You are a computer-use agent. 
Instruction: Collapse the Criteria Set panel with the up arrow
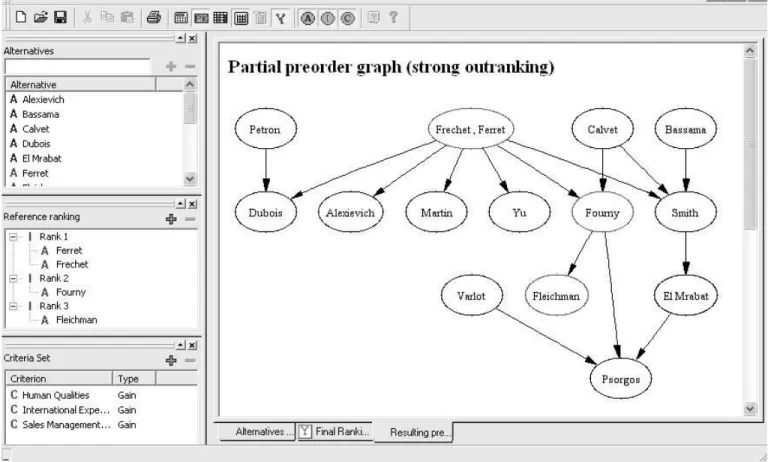pos(181,345)
